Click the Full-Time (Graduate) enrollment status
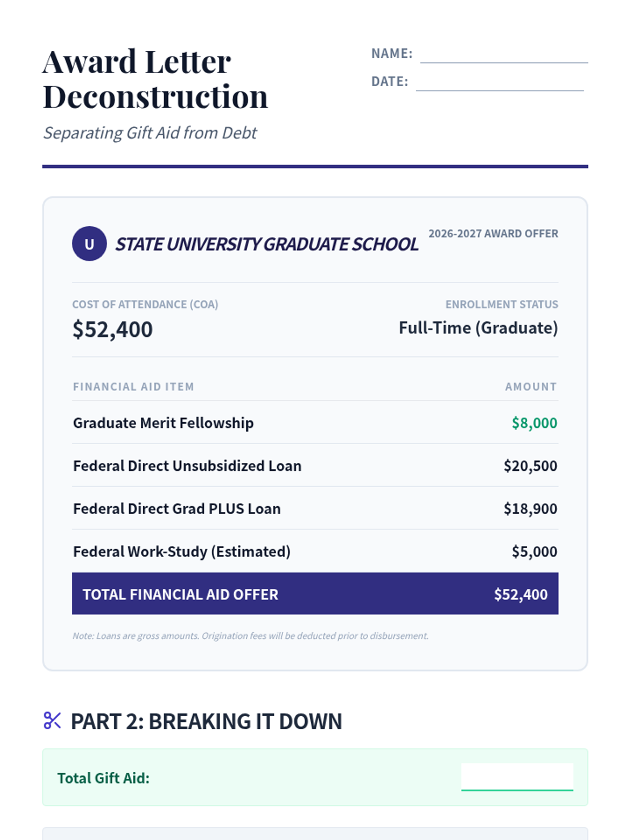 478,328
